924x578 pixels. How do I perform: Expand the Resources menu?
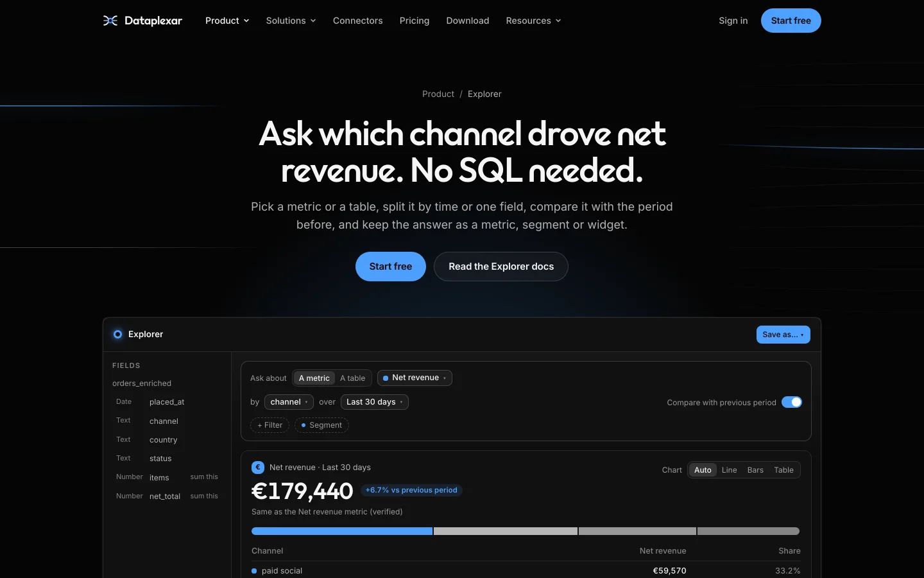[x=533, y=21]
